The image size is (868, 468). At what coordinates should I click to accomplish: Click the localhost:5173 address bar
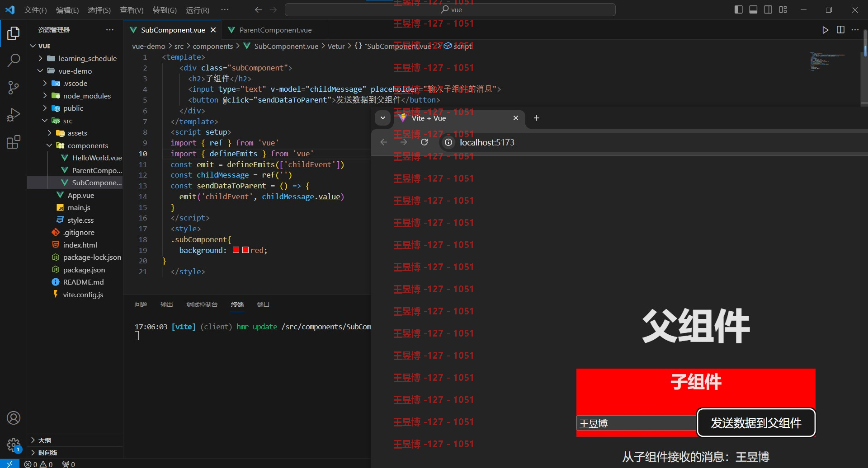pyautogui.click(x=487, y=142)
